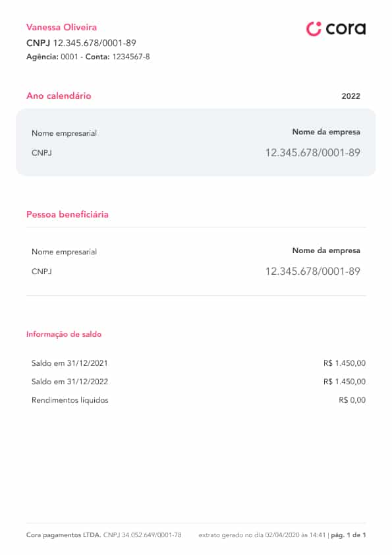Click the cora wordmark text
The image size is (392, 555).
pyautogui.click(x=346, y=28)
